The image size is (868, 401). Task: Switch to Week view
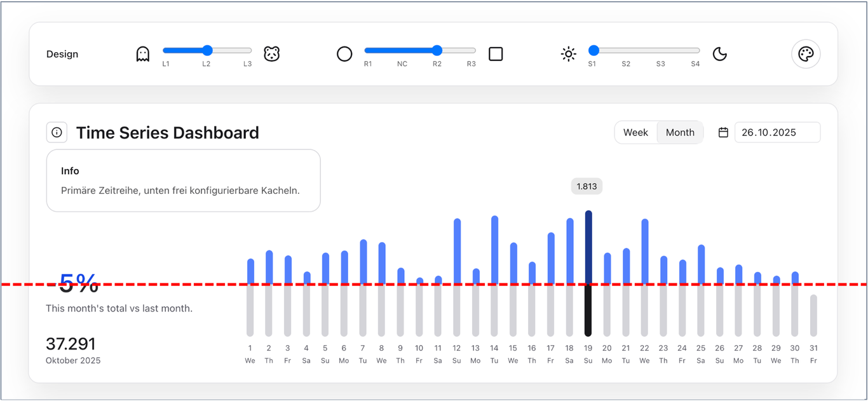tap(635, 133)
